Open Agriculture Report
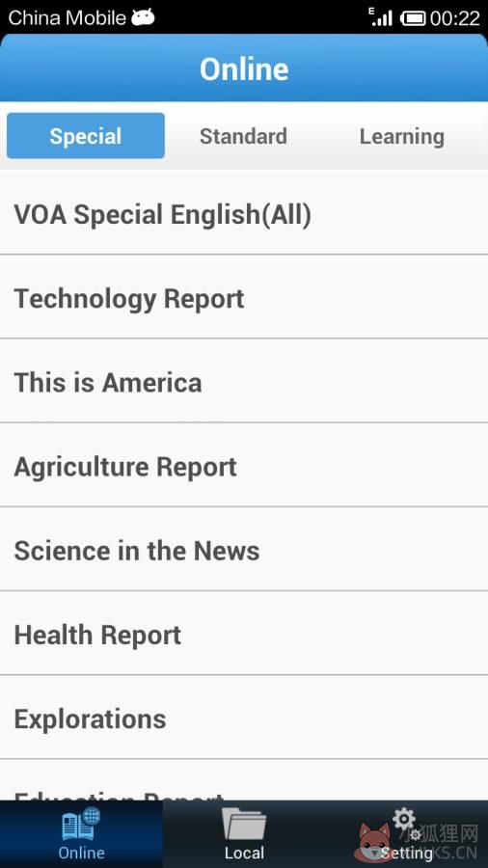 (x=244, y=465)
